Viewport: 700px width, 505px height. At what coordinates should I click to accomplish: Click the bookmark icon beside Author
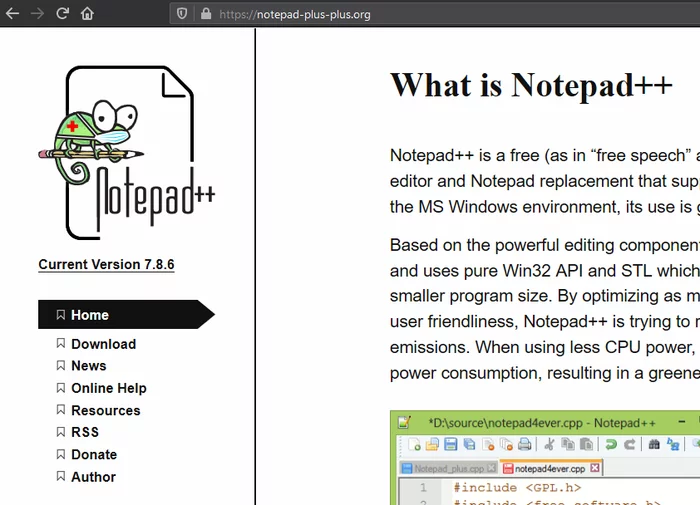[61, 476]
